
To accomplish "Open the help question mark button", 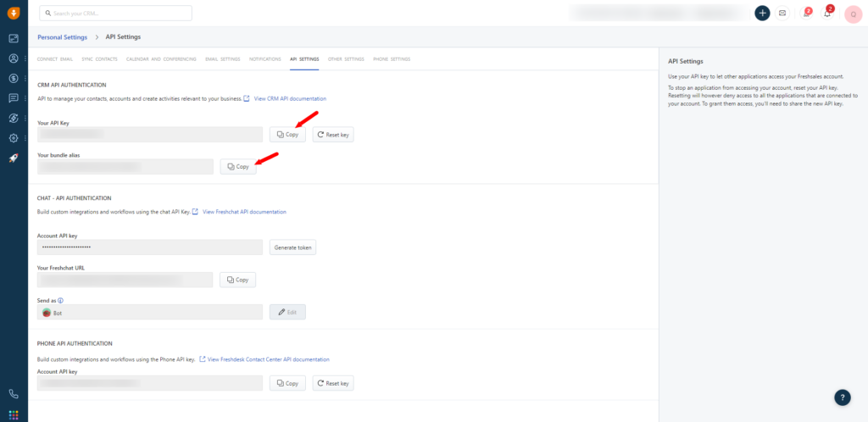I will point(842,397).
